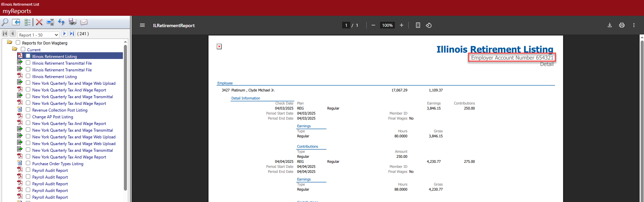Click the myReports header title

tap(17, 11)
